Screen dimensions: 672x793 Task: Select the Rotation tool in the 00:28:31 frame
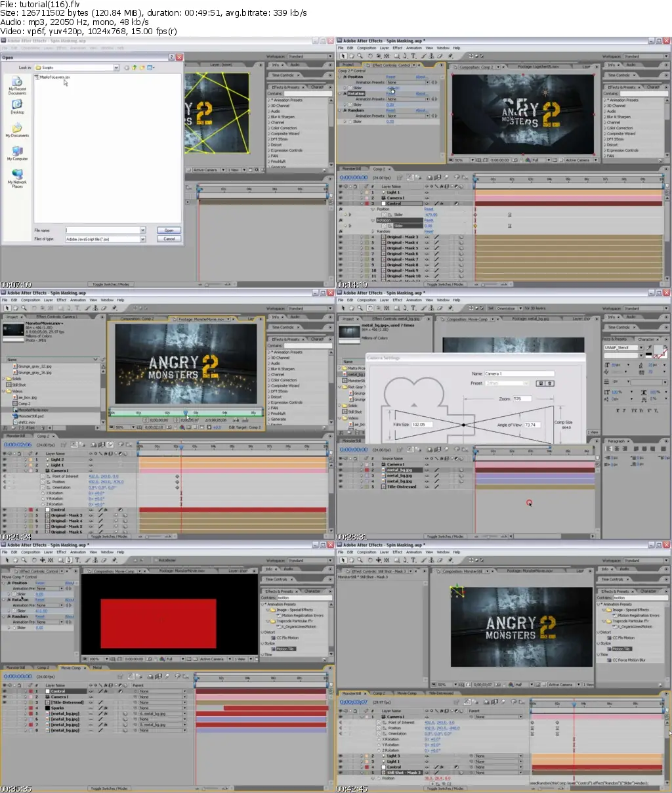pos(370,308)
